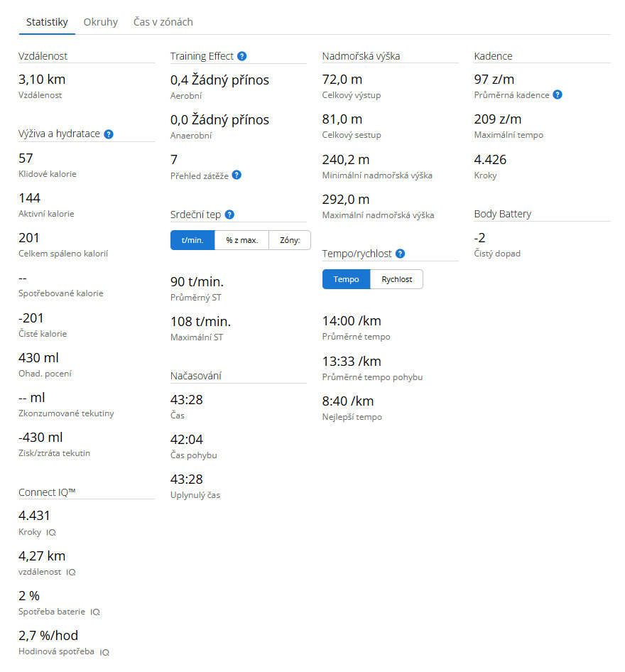Switch heart rate view to Zóny
The height and width of the screenshot is (672, 625).
290,240
